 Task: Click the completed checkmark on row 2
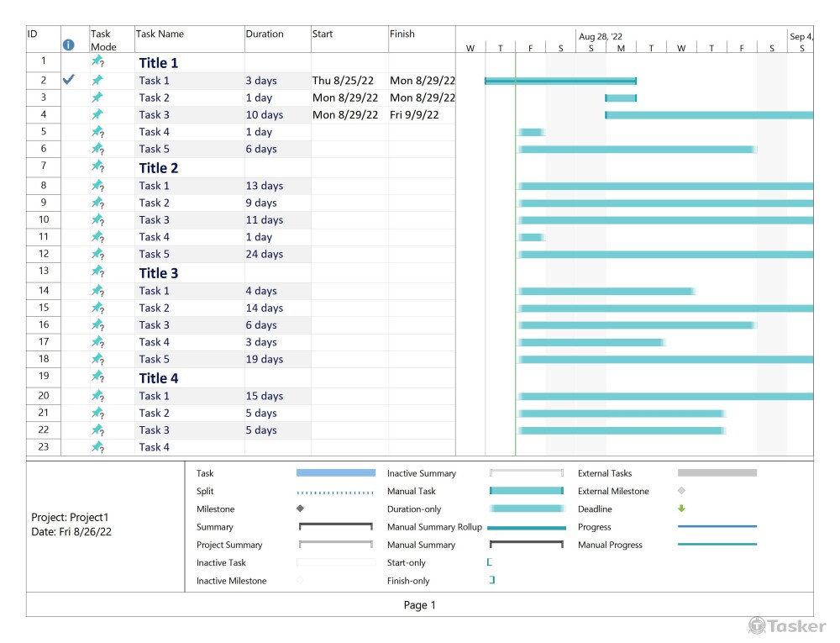point(70,80)
